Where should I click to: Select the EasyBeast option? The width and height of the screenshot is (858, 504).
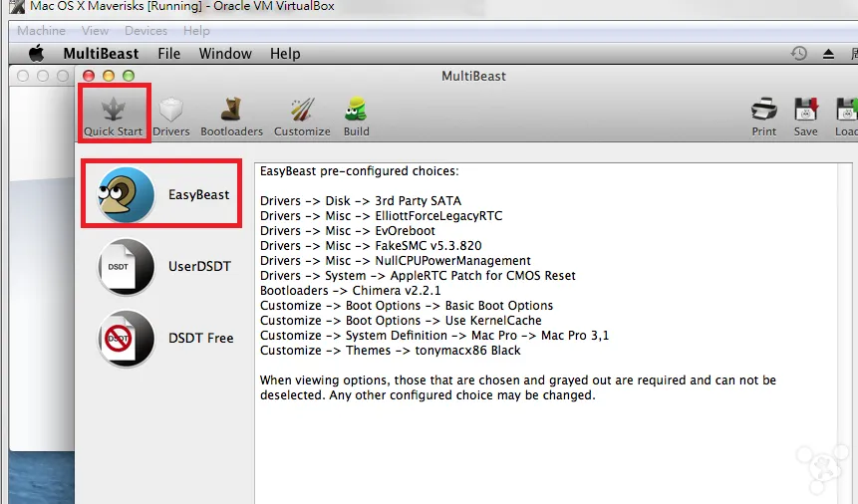click(162, 194)
